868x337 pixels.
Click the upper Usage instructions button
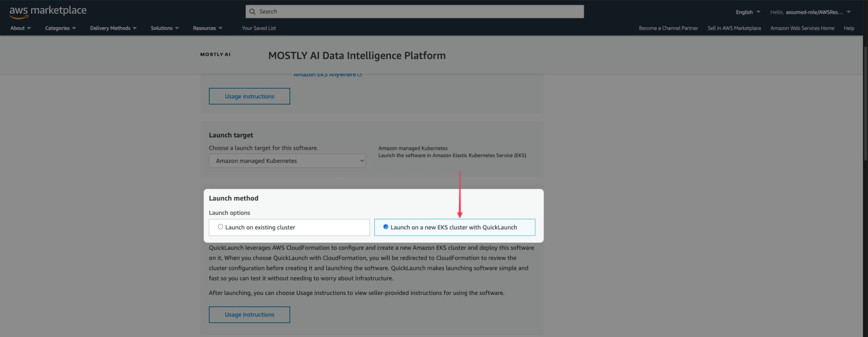coord(250,96)
